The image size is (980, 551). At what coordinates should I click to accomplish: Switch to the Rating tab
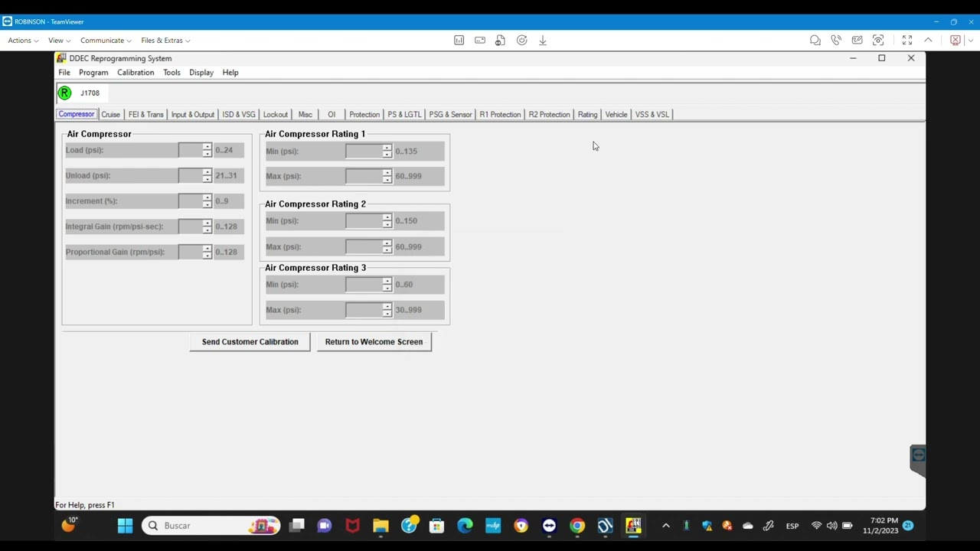[587, 115]
